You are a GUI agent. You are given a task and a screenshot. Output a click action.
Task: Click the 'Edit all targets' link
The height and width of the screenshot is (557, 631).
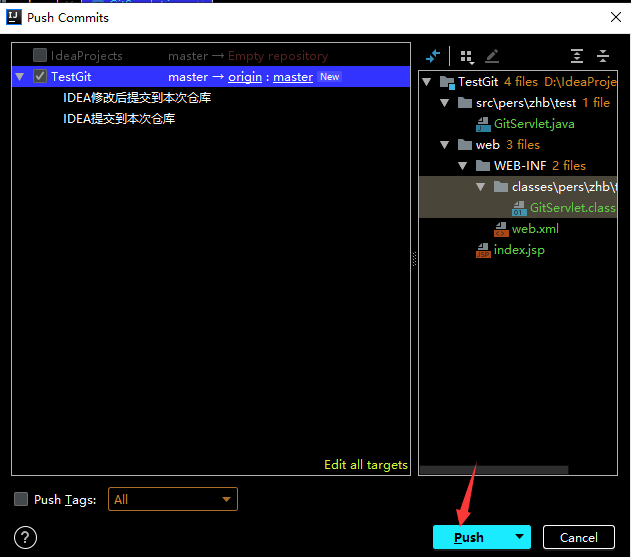(x=366, y=464)
